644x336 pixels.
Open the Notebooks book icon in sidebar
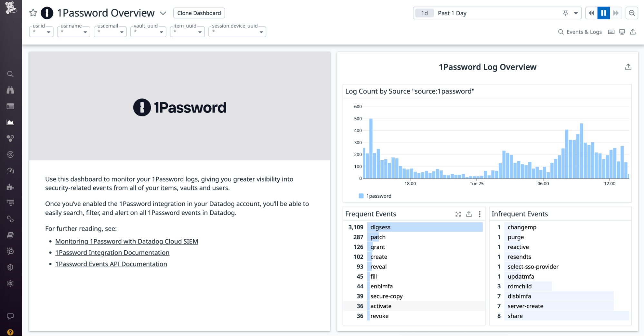pyautogui.click(x=10, y=235)
